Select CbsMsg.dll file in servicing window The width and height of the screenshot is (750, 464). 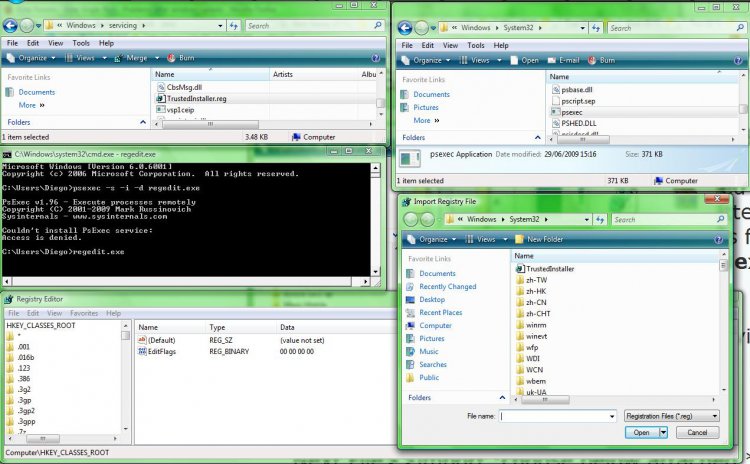pos(179,87)
